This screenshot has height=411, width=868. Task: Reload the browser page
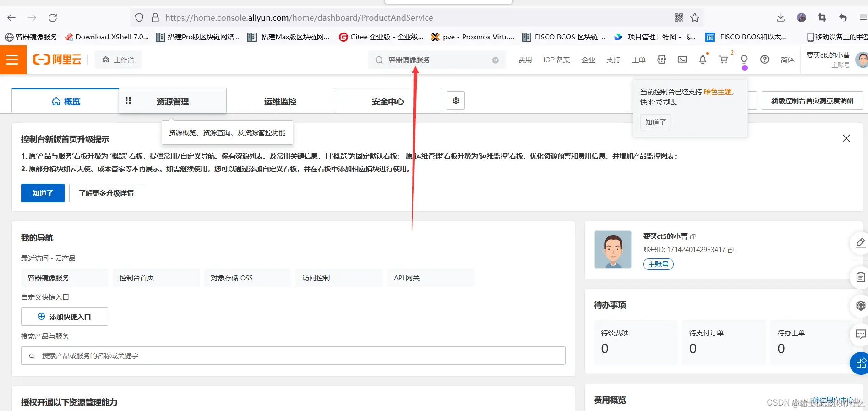[53, 17]
